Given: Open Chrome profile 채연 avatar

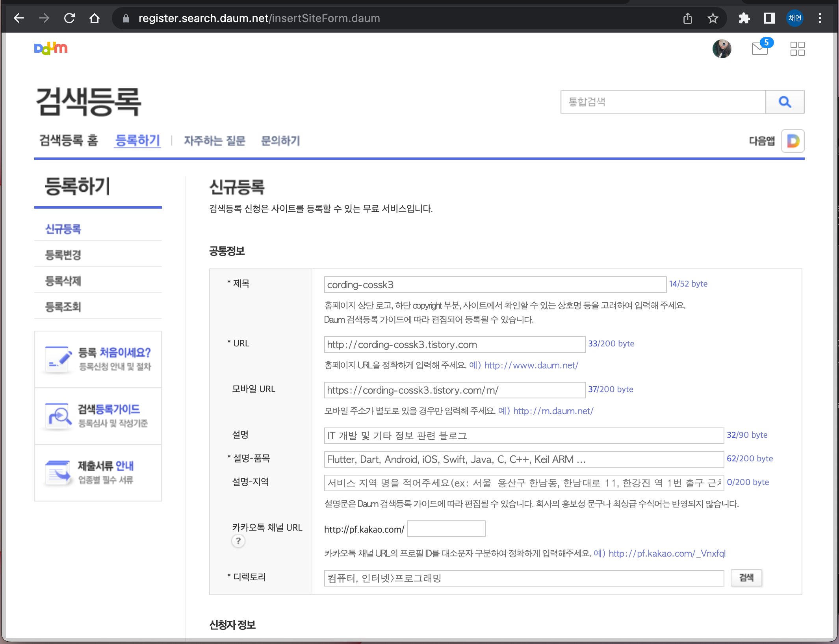Looking at the screenshot, I should click(x=795, y=18).
